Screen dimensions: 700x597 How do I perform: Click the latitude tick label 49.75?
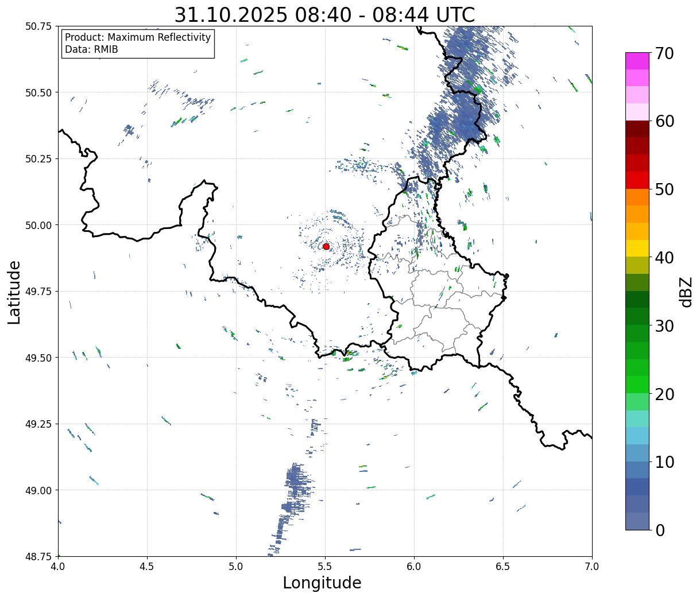tap(38, 292)
